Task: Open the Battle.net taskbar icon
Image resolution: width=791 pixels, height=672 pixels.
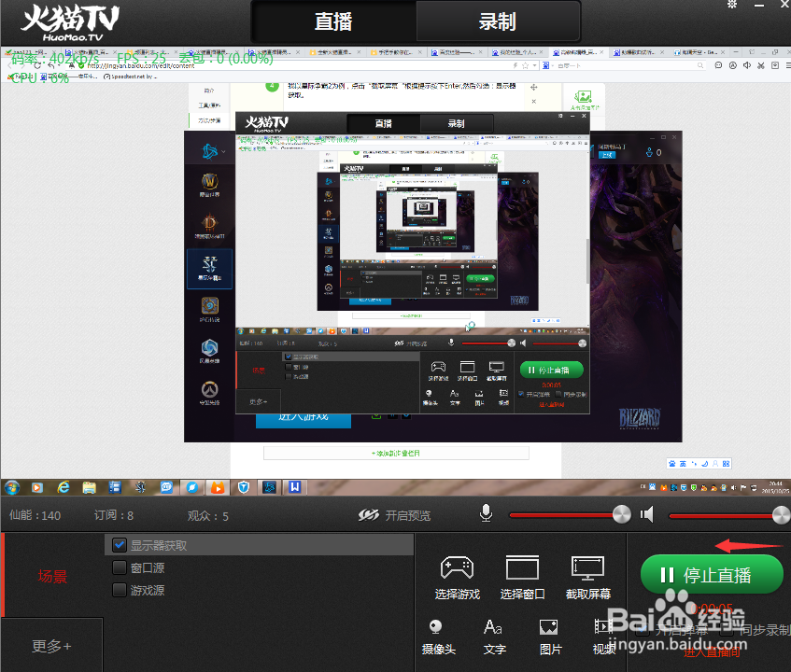Action: pos(269,487)
